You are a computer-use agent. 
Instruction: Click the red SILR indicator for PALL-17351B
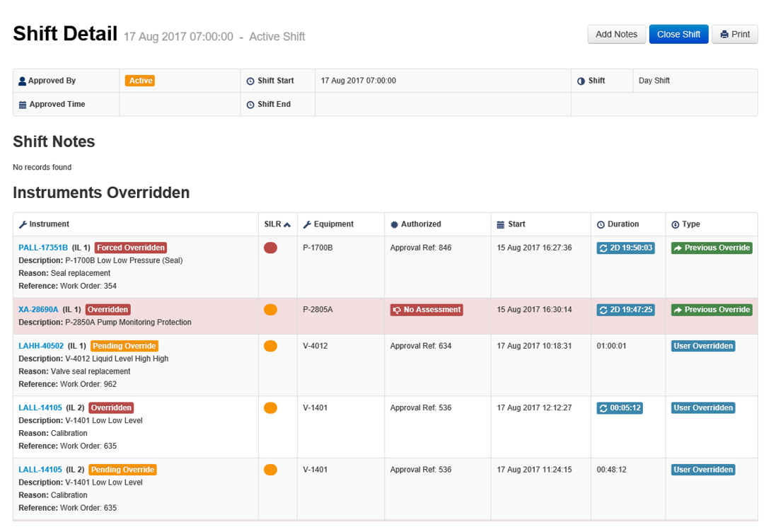(x=270, y=248)
